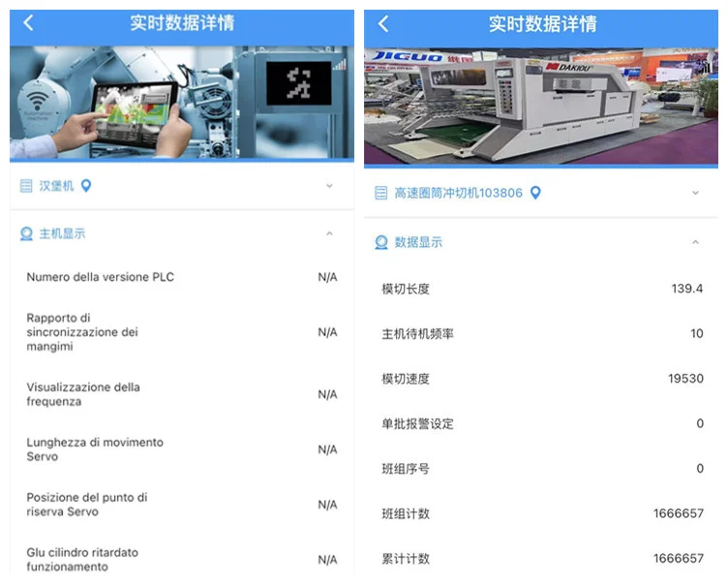Tap the left screen 实时数据详情 title
728x587 pixels.
click(x=182, y=22)
